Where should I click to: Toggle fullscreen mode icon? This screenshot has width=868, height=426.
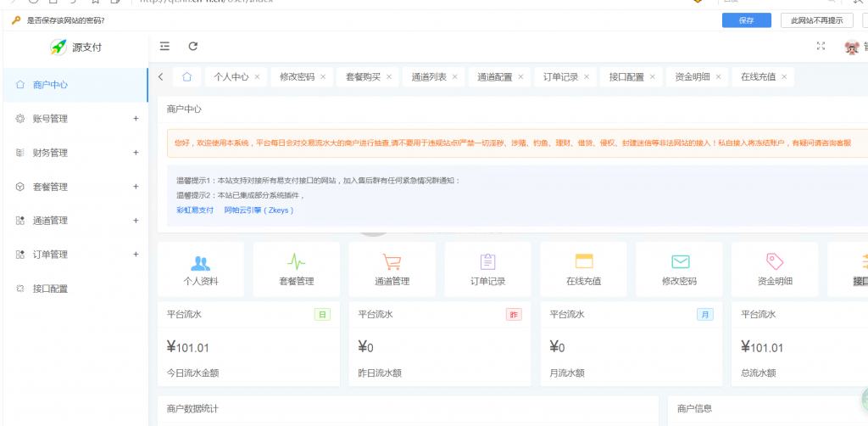(820, 47)
